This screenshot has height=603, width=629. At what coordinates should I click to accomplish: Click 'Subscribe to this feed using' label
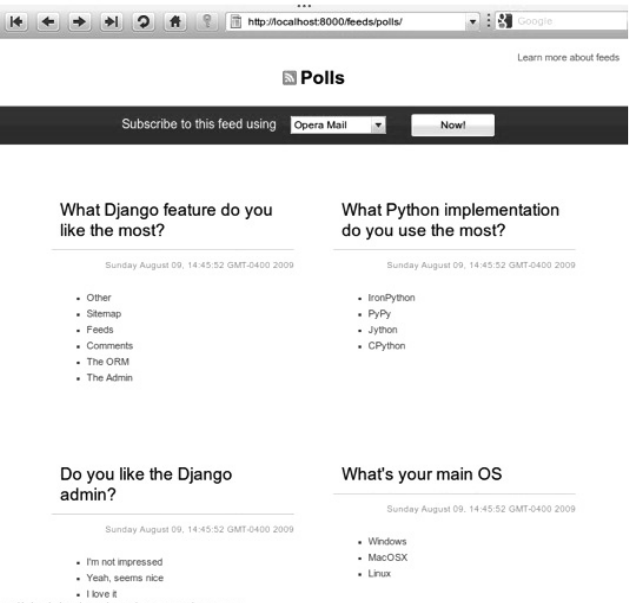pos(199,124)
